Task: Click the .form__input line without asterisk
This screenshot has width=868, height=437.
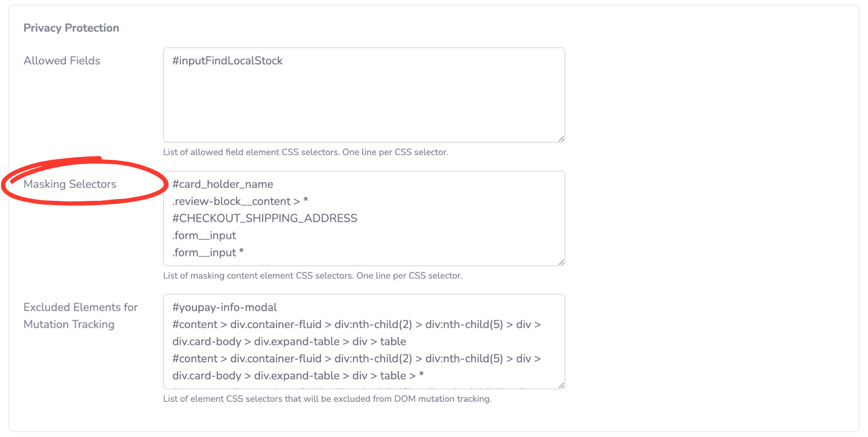Action: click(204, 236)
